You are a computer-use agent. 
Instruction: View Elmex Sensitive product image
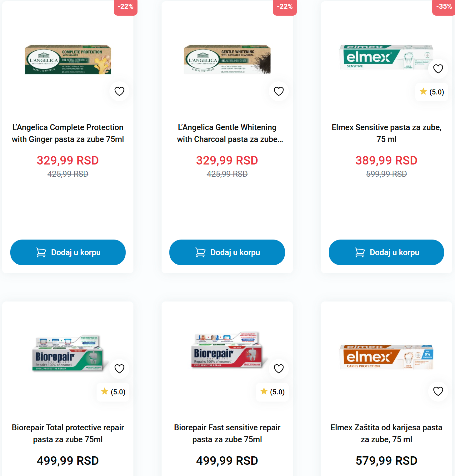(386, 58)
